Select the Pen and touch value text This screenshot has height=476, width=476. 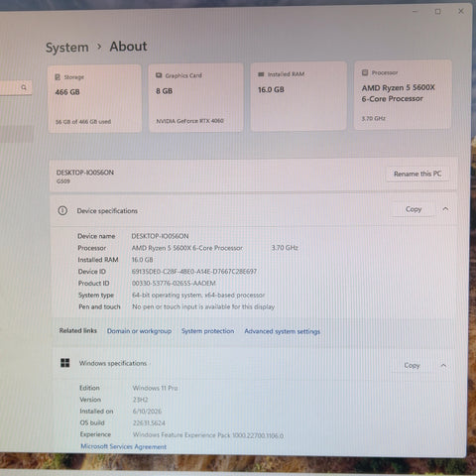click(x=203, y=306)
